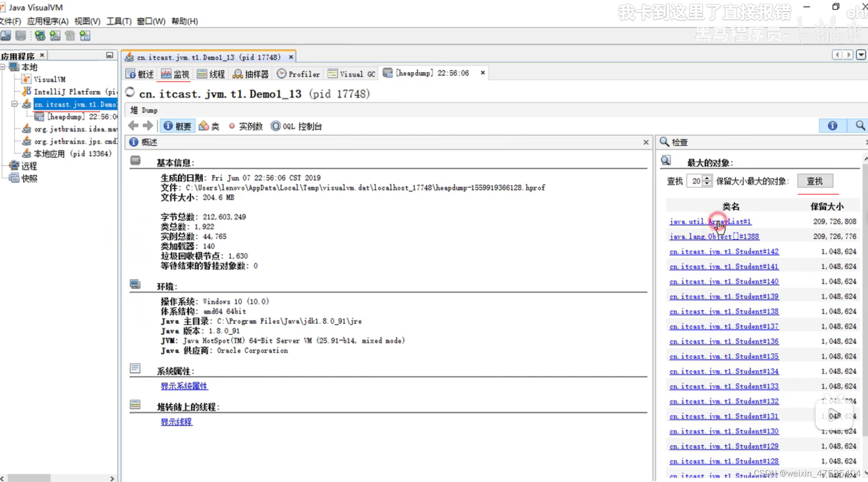Image resolution: width=868 pixels, height=482 pixels.
Task: Toggle the OQL 控制台 view button
Action: click(x=296, y=126)
